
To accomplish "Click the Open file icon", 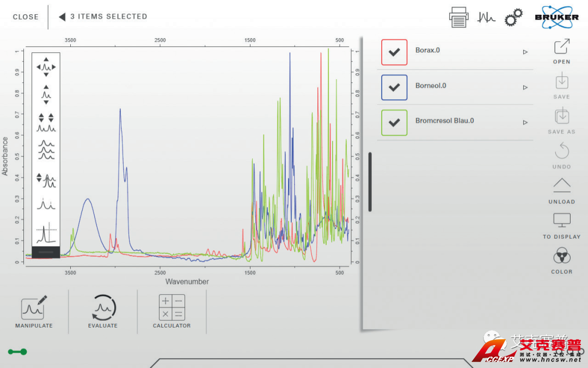I will pos(561,47).
